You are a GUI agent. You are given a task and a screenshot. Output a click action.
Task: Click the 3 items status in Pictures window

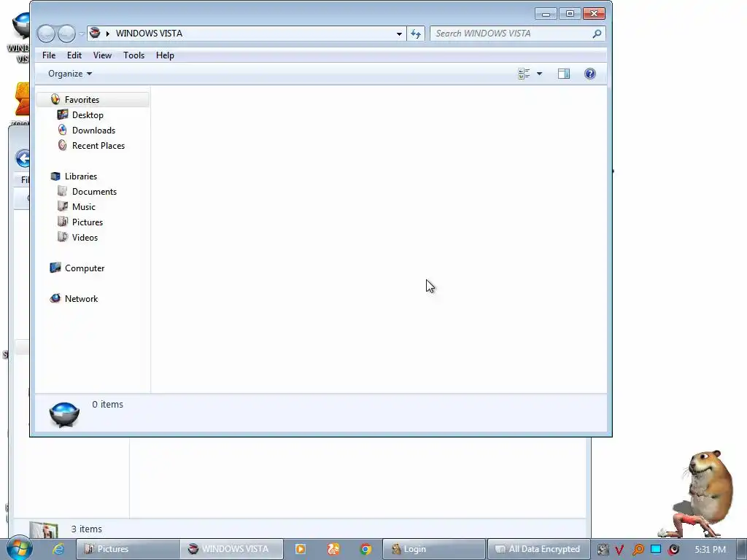pyautogui.click(x=87, y=529)
